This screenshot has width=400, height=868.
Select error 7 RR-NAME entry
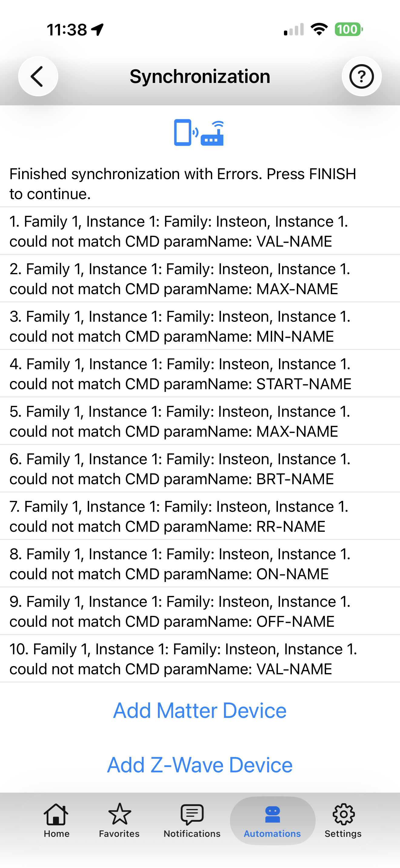(200, 516)
